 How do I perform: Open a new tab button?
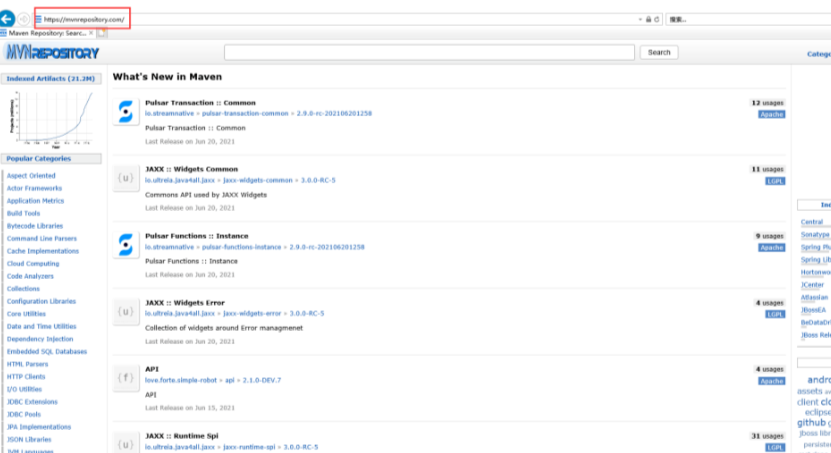click(x=102, y=33)
